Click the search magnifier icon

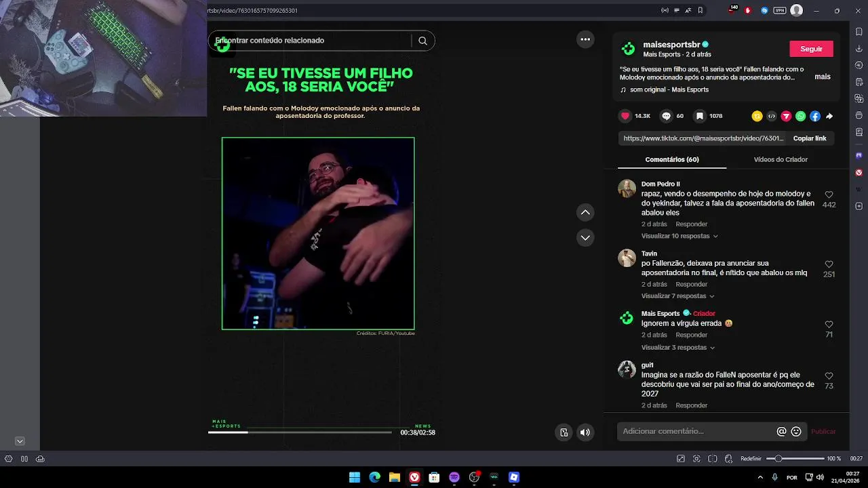click(422, 41)
